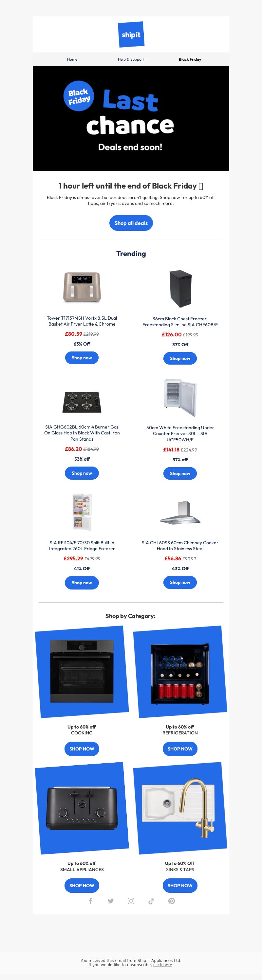Click SHOP NOW under Cooking category
The width and height of the screenshot is (262, 980).
point(82,749)
